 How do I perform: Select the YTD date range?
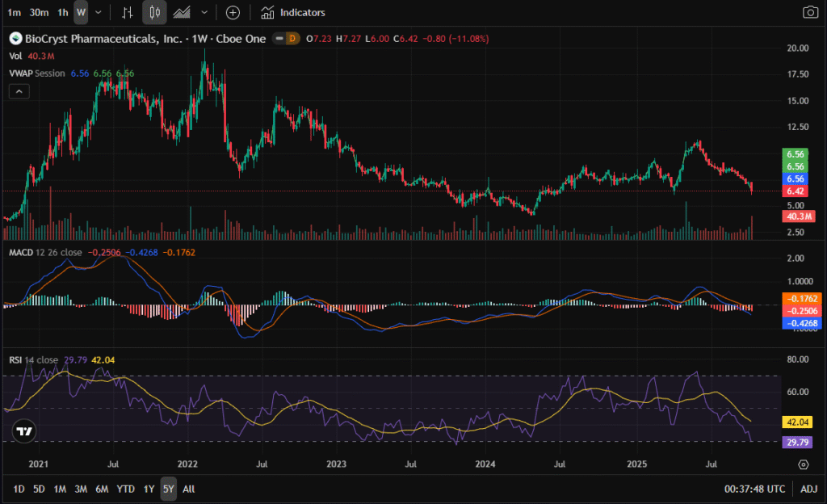click(125, 489)
